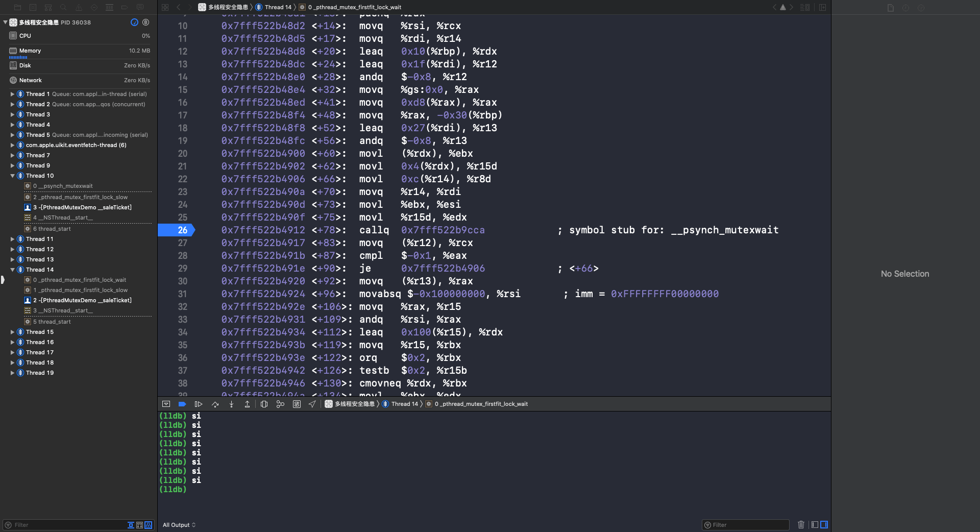980x532 pixels.
Task: Continue program execution
Action: point(199,404)
